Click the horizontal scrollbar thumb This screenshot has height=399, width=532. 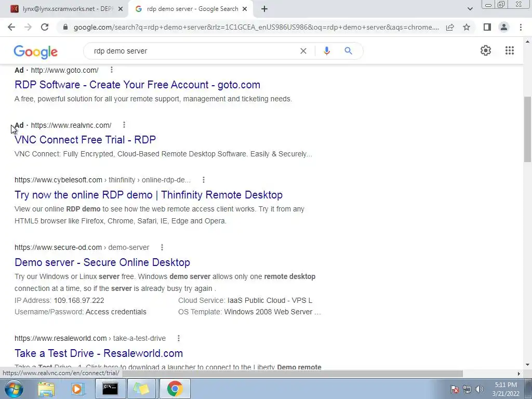(x=292, y=374)
